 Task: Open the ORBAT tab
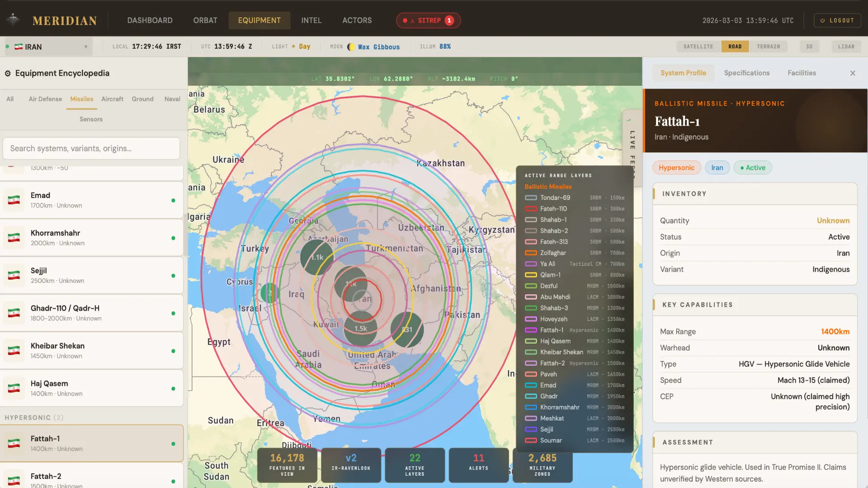point(205,20)
